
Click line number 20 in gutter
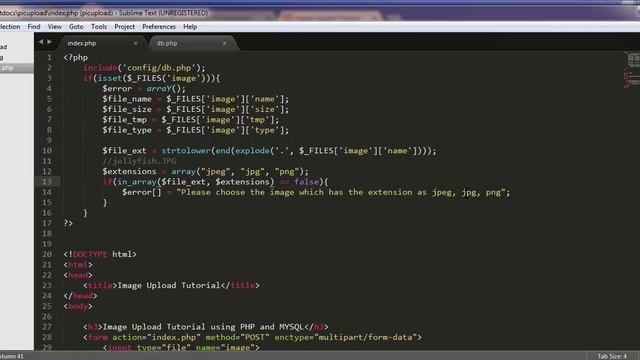pyautogui.click(x=47, y=254)
